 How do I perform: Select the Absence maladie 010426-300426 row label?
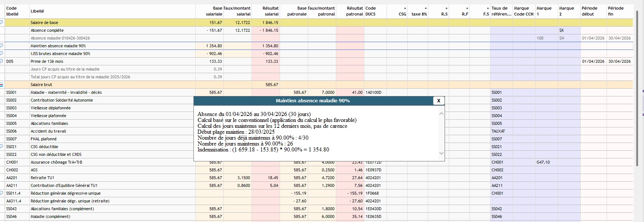[x=60, y=38]
